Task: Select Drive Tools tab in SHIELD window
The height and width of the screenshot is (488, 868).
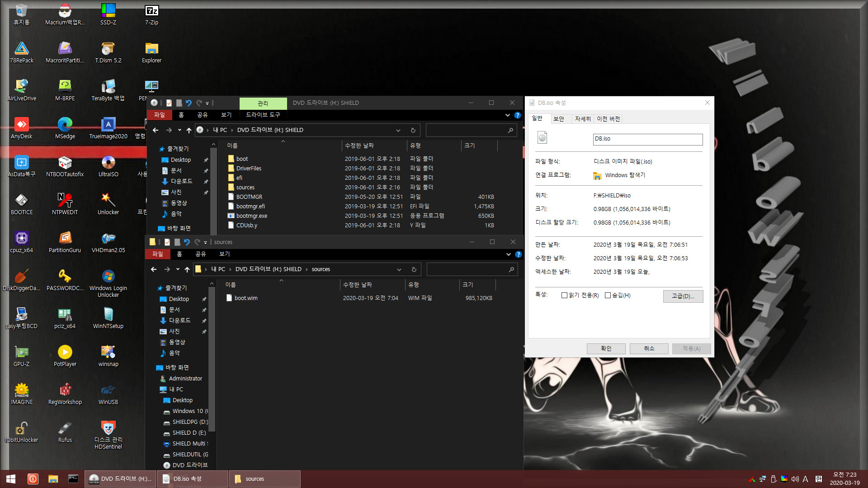Action: point(263,115)
